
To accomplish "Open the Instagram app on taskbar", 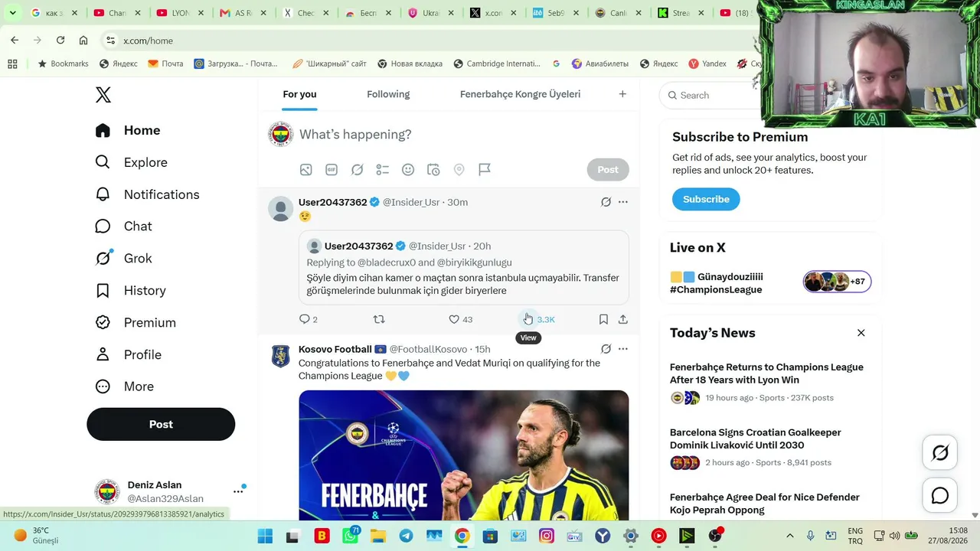I will (547, 536).
